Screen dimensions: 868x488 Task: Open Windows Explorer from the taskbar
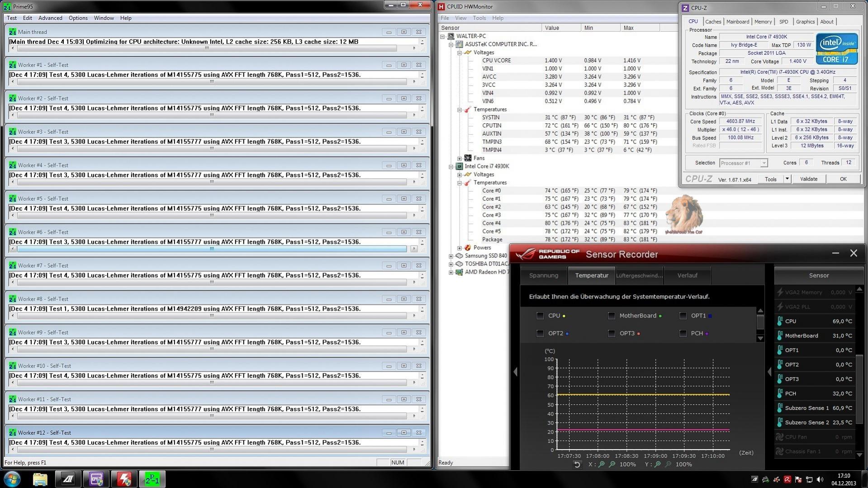pyautogui.click(x=40, y=479)
